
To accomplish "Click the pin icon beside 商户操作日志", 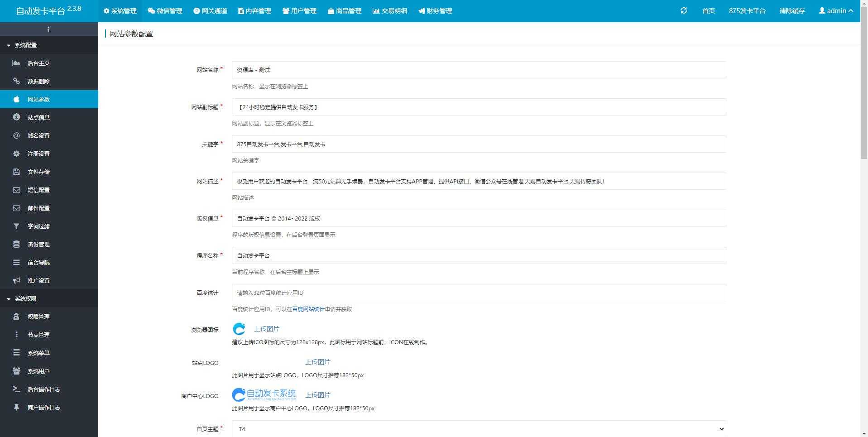I will [x=16, y=407].
